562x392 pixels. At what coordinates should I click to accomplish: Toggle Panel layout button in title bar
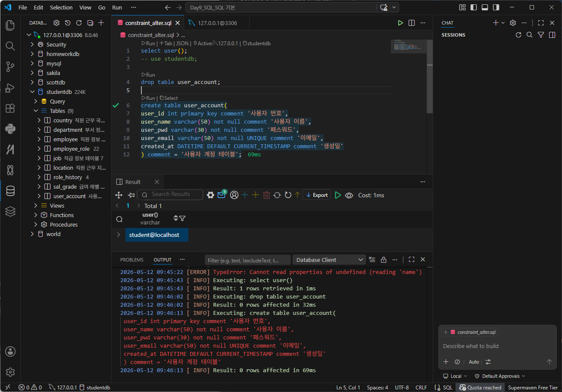(x=485, y=7)
